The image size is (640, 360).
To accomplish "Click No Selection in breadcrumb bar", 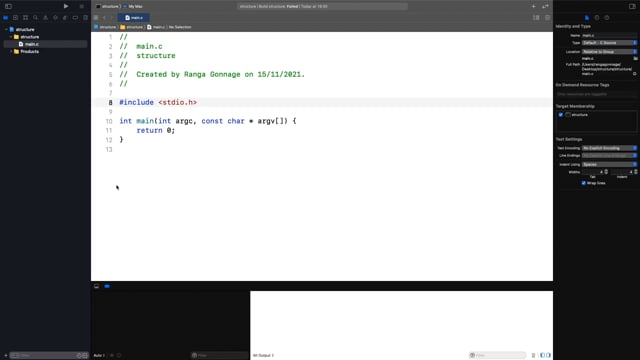I will tap(180, 27).
